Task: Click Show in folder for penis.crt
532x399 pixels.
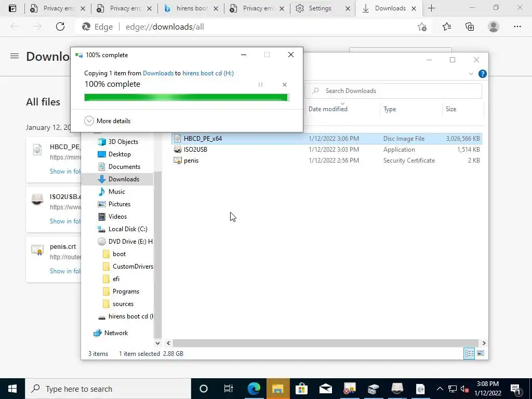Action: coord(65,271)
